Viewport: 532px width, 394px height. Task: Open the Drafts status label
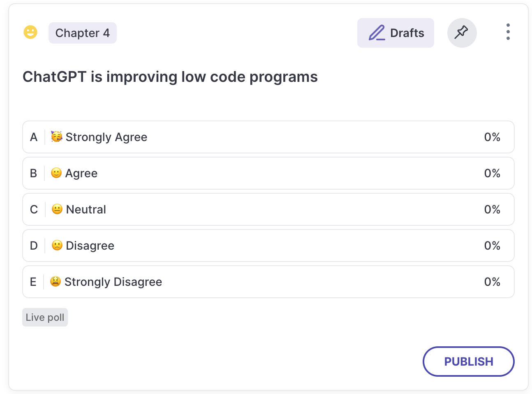pos(396,33)
